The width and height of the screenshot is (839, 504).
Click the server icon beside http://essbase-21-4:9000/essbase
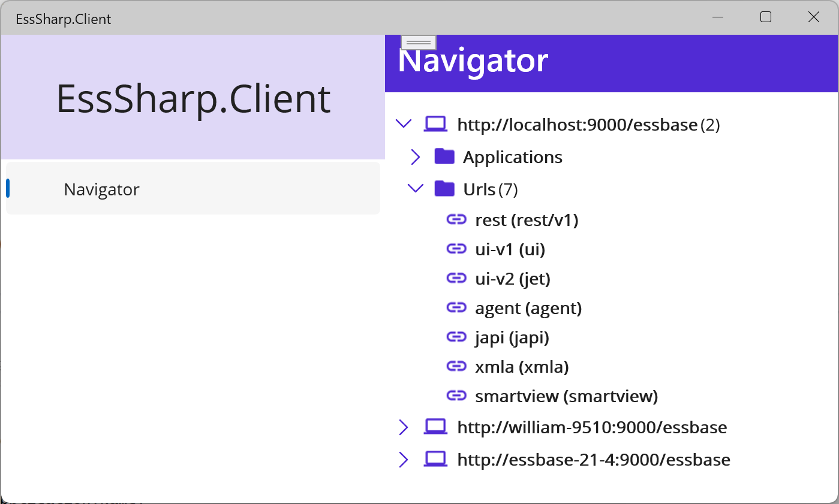click(x=435, y=458)
